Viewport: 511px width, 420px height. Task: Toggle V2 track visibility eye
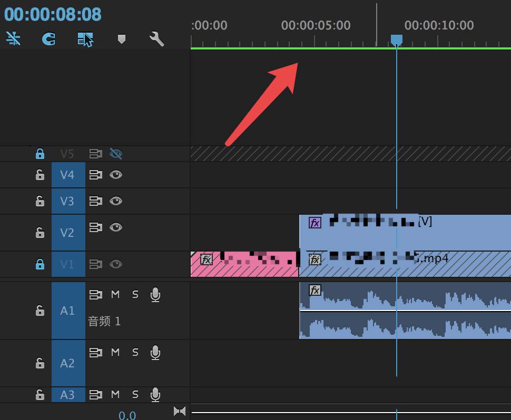[116, 227]
